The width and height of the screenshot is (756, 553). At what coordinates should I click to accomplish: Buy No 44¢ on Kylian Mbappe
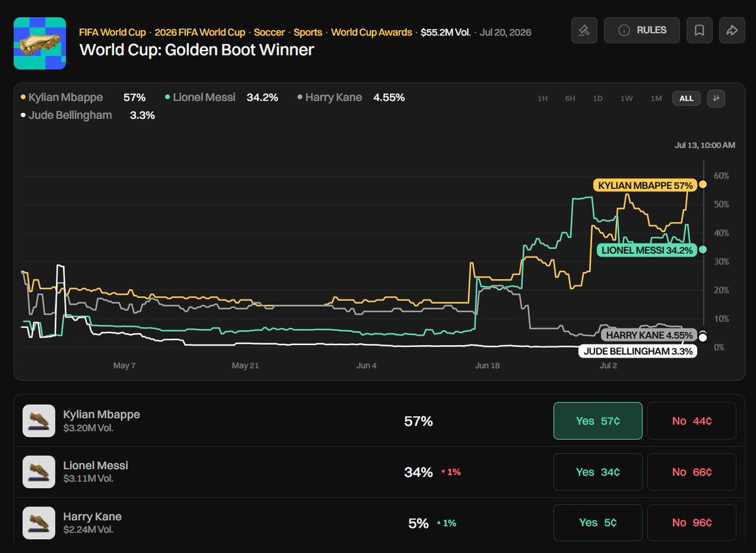click(692, 421)
